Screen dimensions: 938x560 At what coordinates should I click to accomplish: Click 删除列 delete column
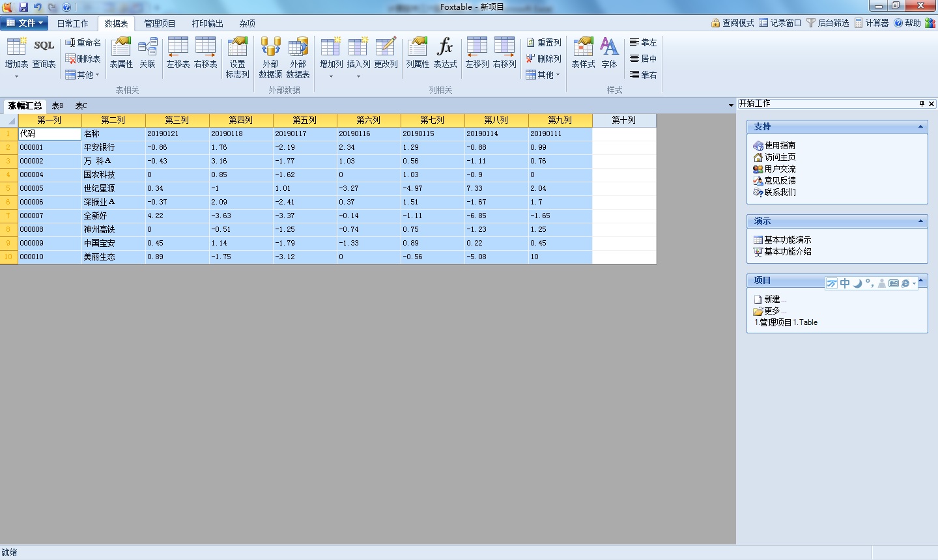[x=543, y=59]
